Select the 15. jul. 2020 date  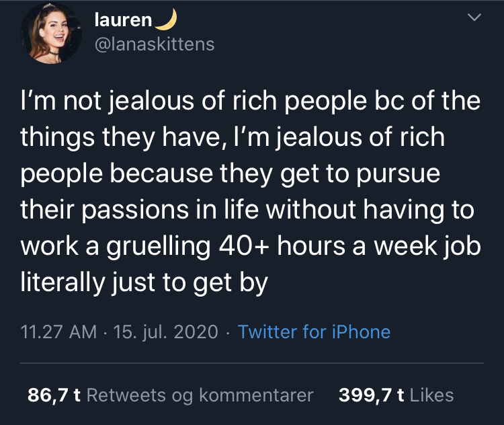tap(165, 332)
